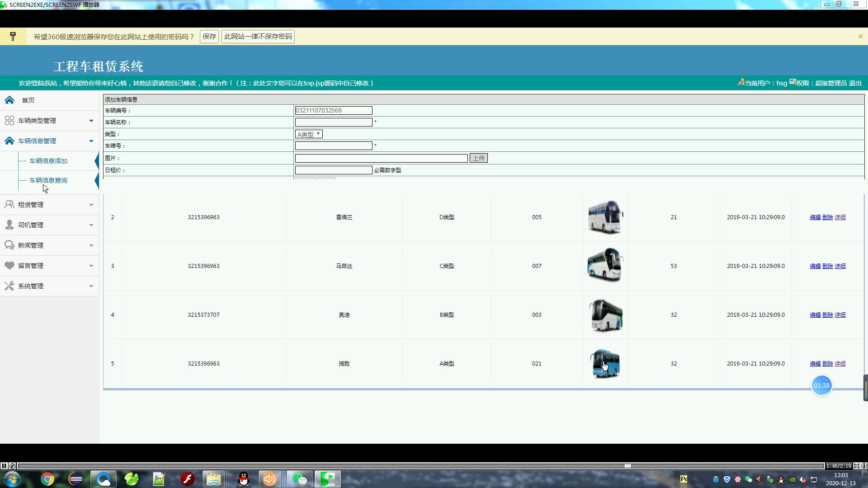Click the 车辆信息管理 house icon
This screenshot has height=488, width=868.
[9, 141]
